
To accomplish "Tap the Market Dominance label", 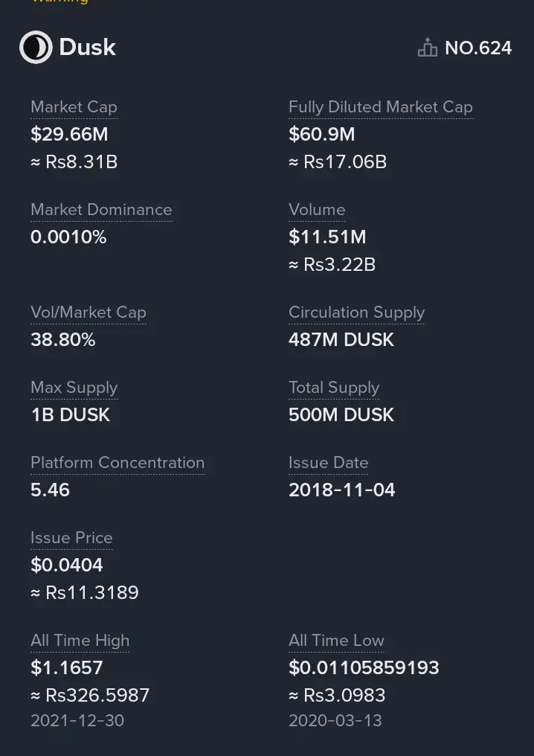I will (x=101, y=210).
